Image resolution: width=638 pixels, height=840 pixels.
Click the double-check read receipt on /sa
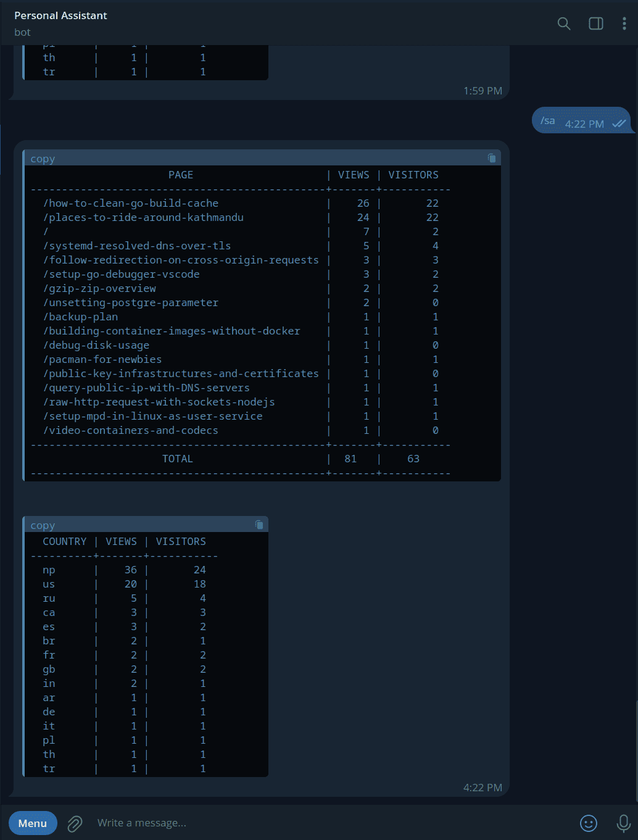click(x=619, y=123)
